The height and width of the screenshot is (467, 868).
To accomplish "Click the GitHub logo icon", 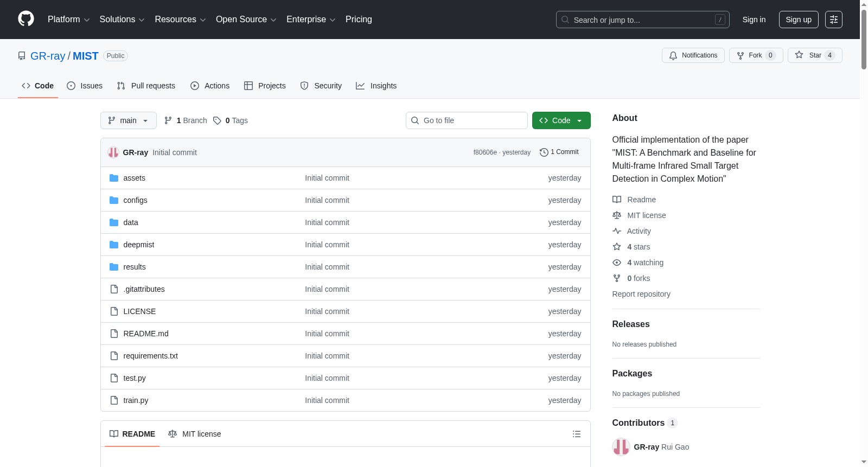I will coord(26,19).
